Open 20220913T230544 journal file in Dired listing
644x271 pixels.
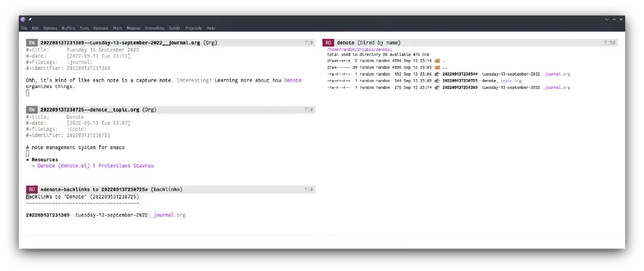point(506,74)
